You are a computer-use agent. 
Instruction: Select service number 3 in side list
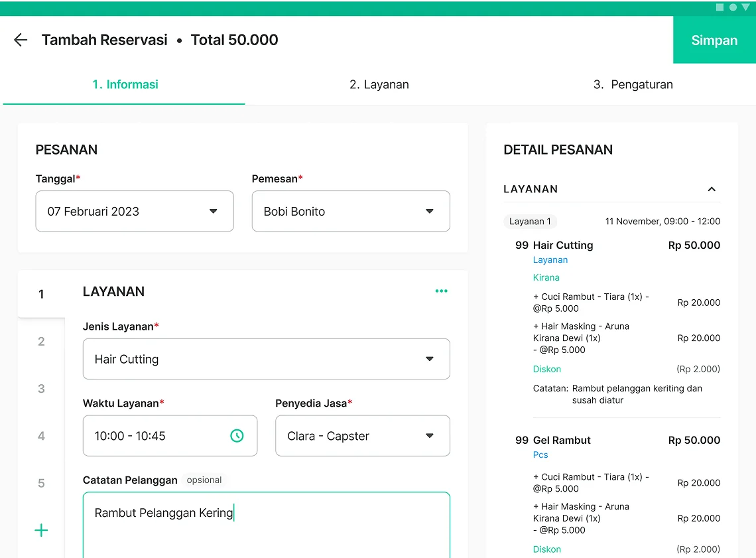[x=41, y=389]
